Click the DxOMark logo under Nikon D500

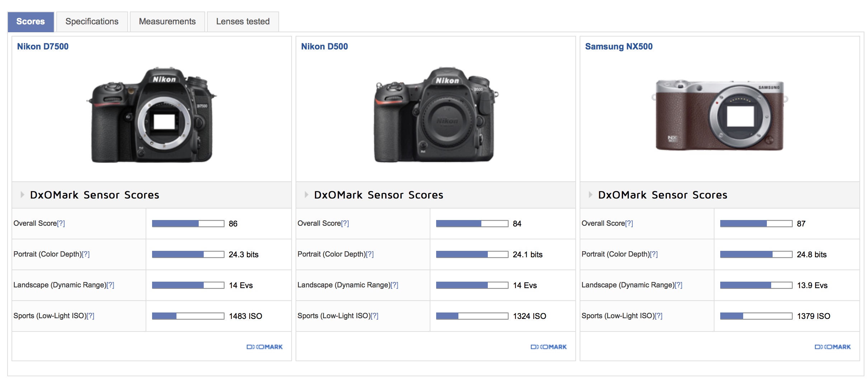point(549,347)
